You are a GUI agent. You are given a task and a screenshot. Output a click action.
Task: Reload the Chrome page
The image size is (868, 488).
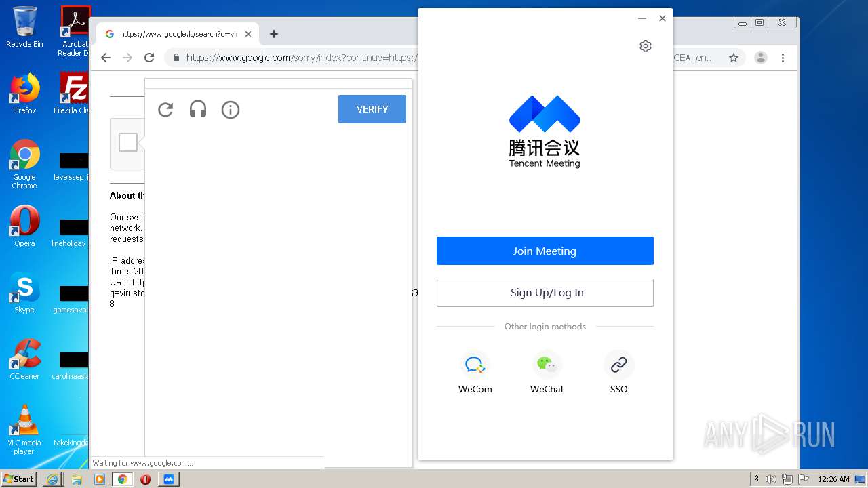[x=149, y=58]
